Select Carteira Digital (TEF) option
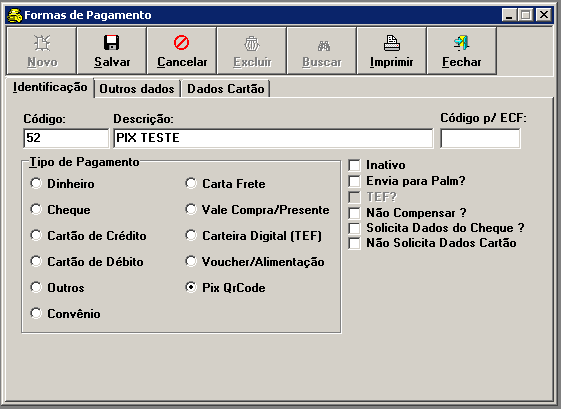This screenshot has width=561, height=409. coord(191,235)
